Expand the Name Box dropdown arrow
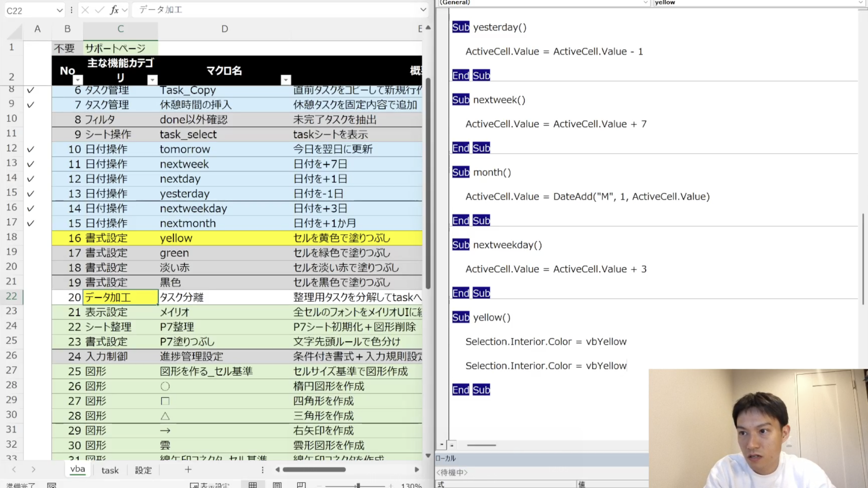Image resolution: width=868 pixels, height=488 pixels. coord(59,11)
